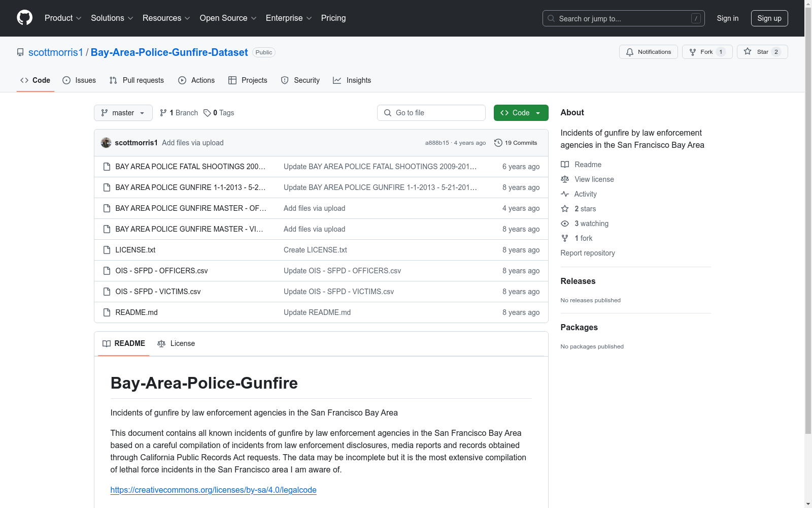Open the scottmorris1 owner link in header
Screen dimensions: 812x508
56,52
